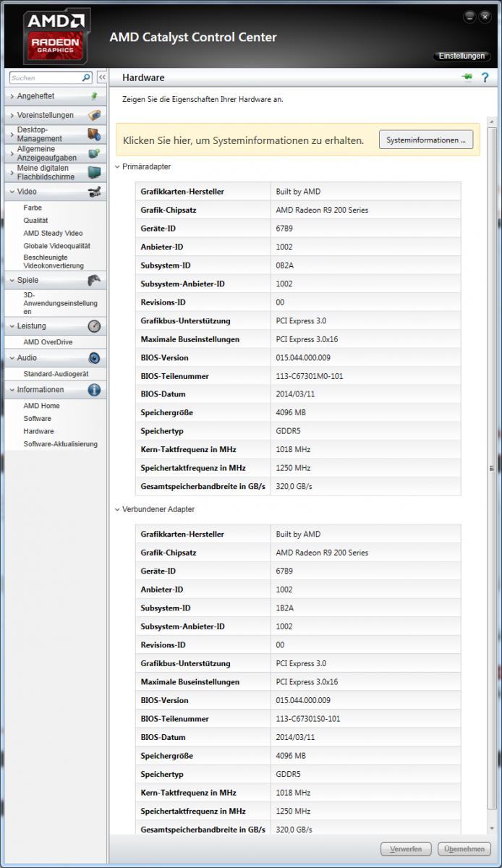Click the Allgemeine Anzeigeaufgaben display icon
The image size is (502, 868).
pos(94,153)
